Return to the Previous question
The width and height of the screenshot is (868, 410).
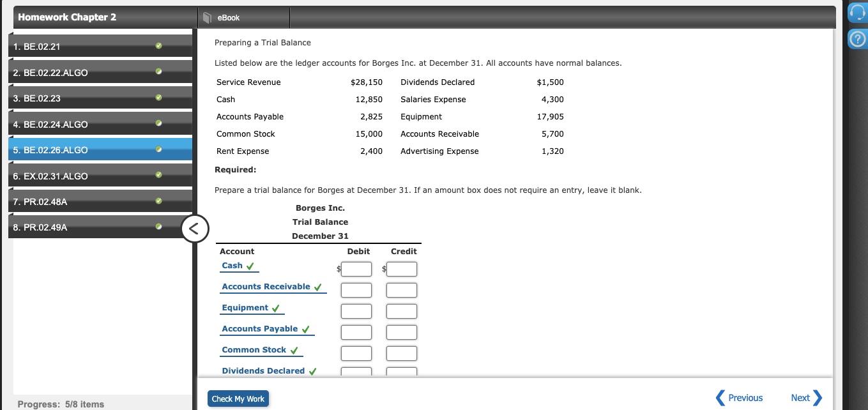(745, 397)
